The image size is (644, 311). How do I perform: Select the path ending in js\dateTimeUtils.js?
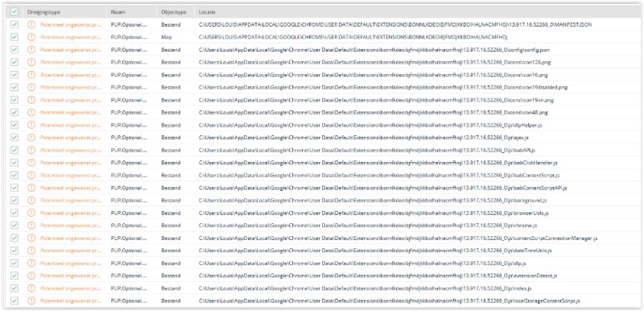click(375, 251)
